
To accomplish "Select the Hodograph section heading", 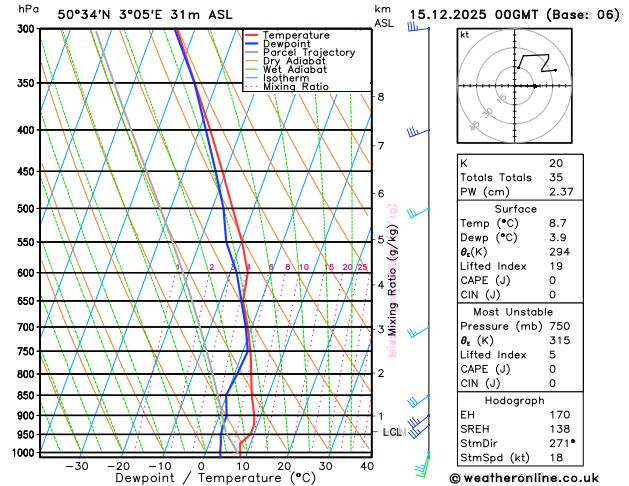I will (514, 401).
